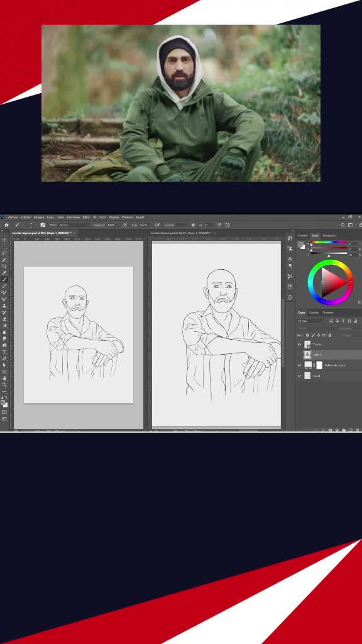Hide the top layer using its eye icon

[299, 345]
